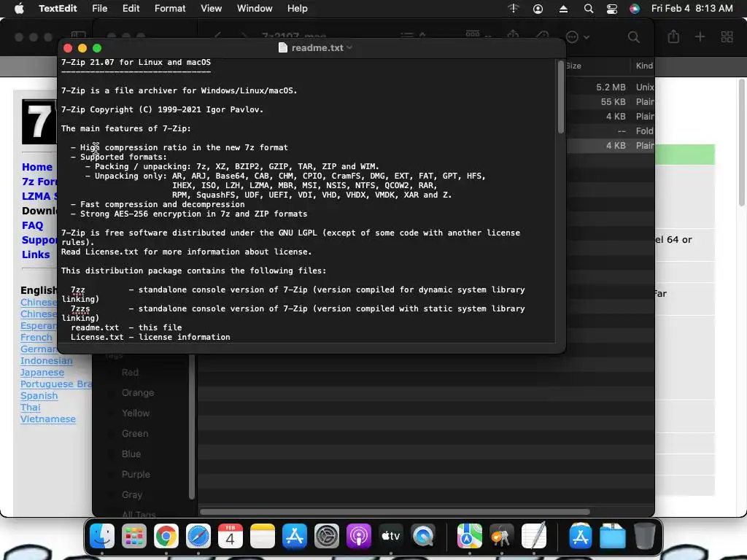747x560 pixels.
Task: Switch 7-Zip site to Japanese
Action: (42, 373)
